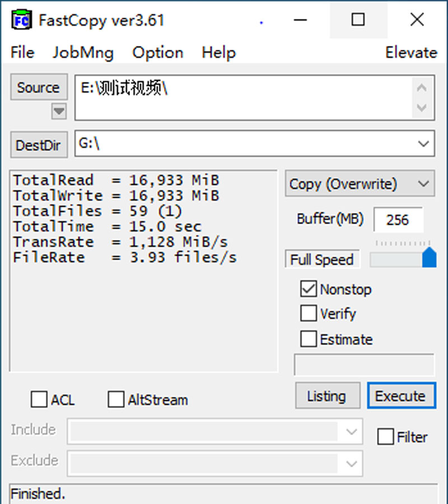Image resolution: width=448 pixels, height=504 pixels.
Task: Enable the Estimate checkbox
Action: coord(309,339)
